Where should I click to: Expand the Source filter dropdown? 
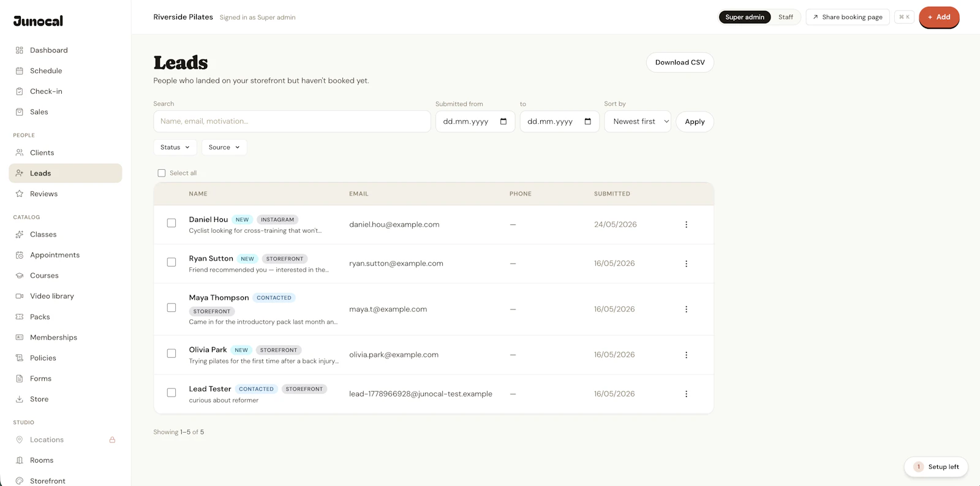(224, 147)
